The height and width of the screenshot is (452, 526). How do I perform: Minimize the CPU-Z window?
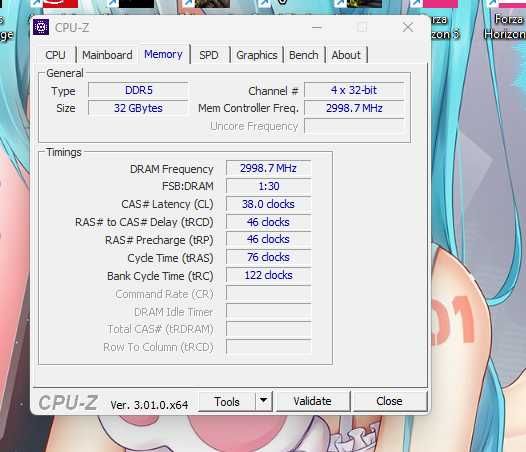[x=317, y=28]
